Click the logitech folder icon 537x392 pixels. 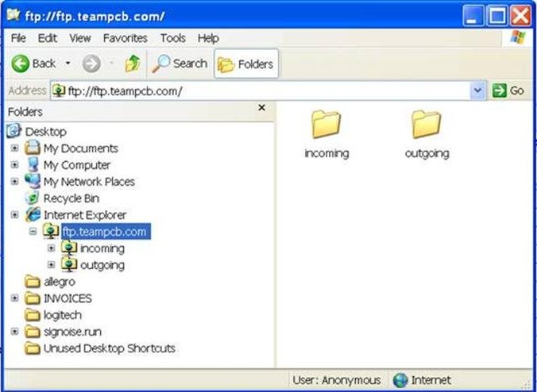pyautogui.click(x=33, y=315)
